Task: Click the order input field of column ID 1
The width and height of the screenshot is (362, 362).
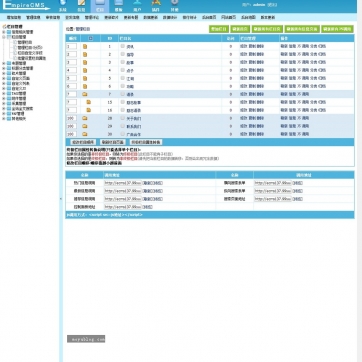Action: 72,47
